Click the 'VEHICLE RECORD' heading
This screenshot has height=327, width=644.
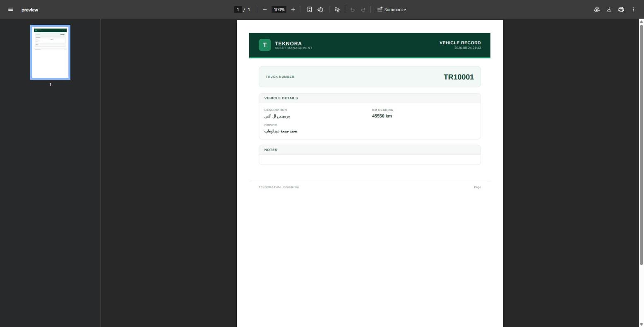tap(460, 43)
